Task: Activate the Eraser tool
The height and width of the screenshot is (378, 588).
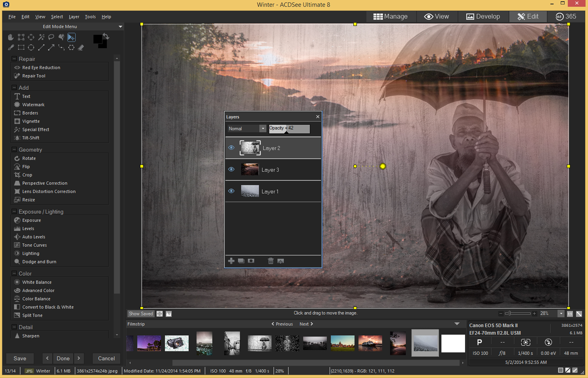Action: pos(81,47)
